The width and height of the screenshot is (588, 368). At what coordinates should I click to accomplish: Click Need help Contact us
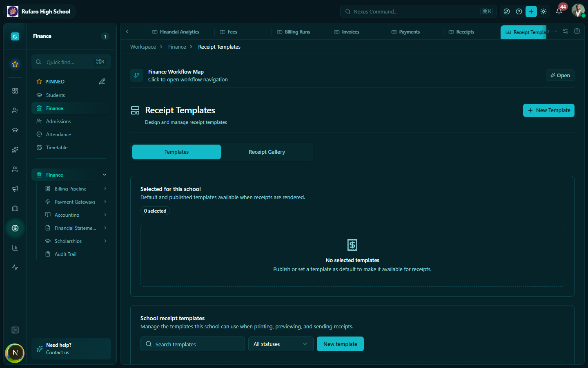[71, 349]
